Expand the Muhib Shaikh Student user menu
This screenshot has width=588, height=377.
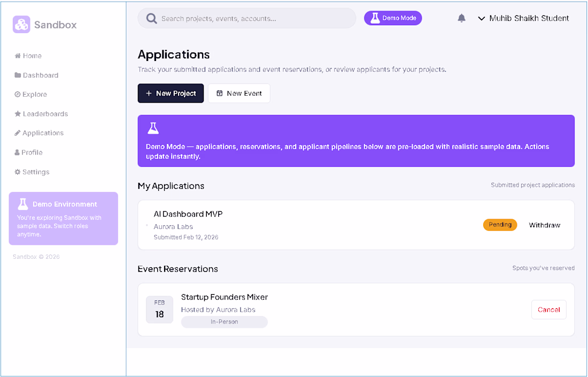coord(523,18)
